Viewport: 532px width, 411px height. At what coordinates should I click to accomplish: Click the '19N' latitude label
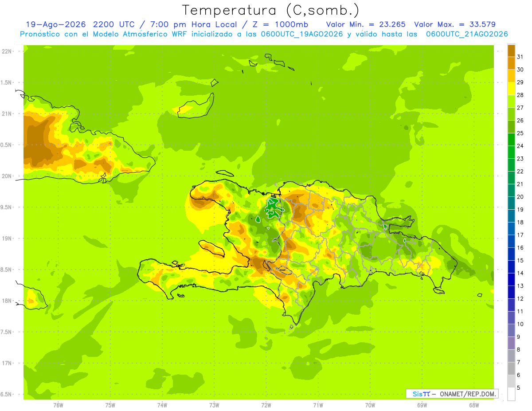[8, 239]
